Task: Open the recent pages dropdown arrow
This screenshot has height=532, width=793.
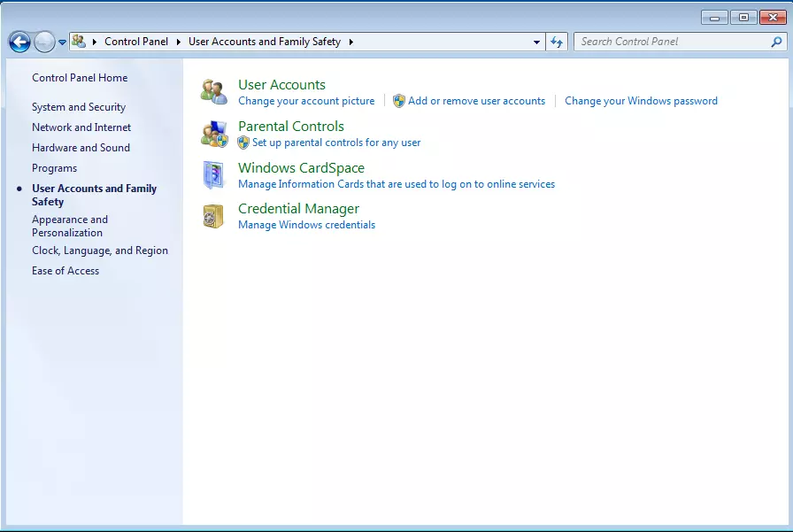Action: [x=62, y=42]
